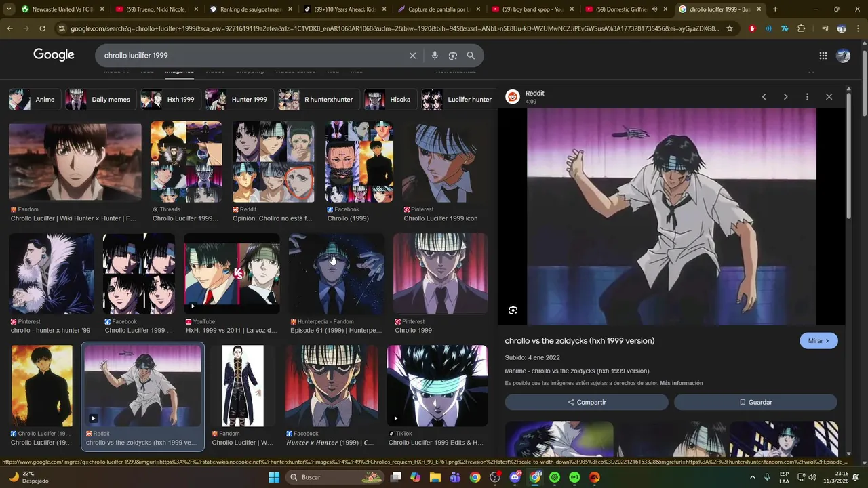Click the Compartir share button

coord(587,403)
